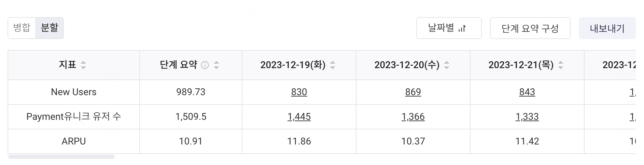Select the 병합 merge view toggle
The height and width of the screenshot is (165, 644).
(x=22, y=28)
